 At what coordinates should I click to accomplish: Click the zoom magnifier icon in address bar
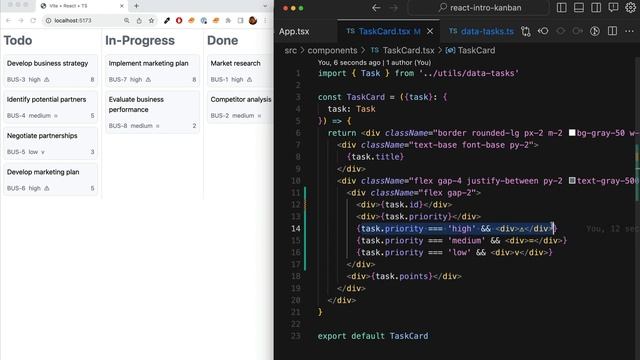coord(127,20)
